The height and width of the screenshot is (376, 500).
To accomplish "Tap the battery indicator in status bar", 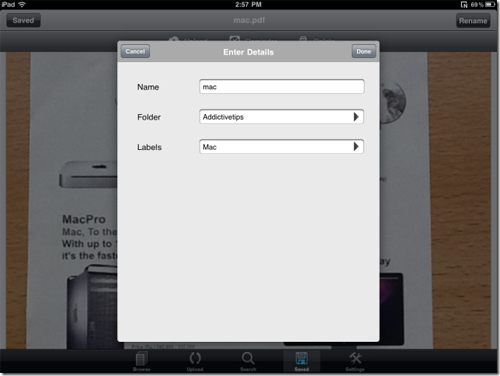I will point(490,4).
